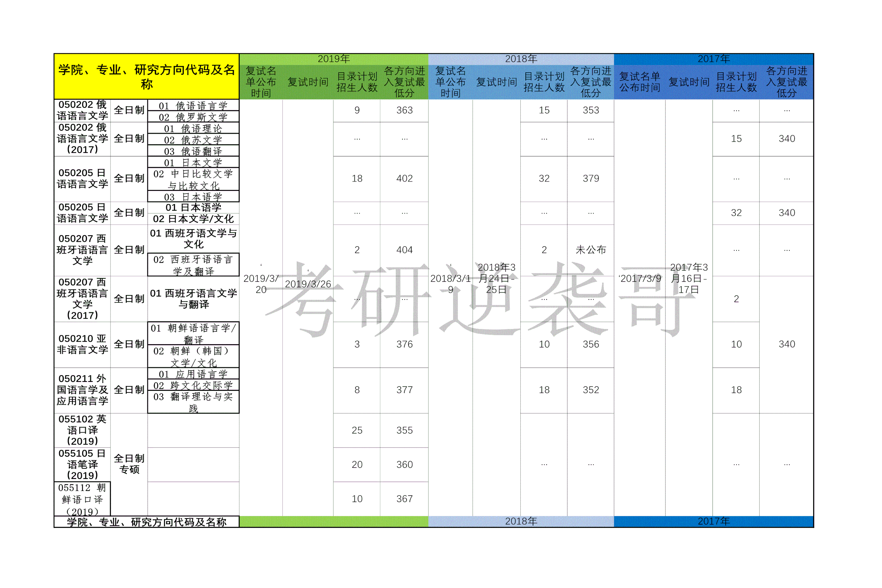Select the bold cell 01 日本语学
The image size is (882, 588).
(x=193, y=207)
